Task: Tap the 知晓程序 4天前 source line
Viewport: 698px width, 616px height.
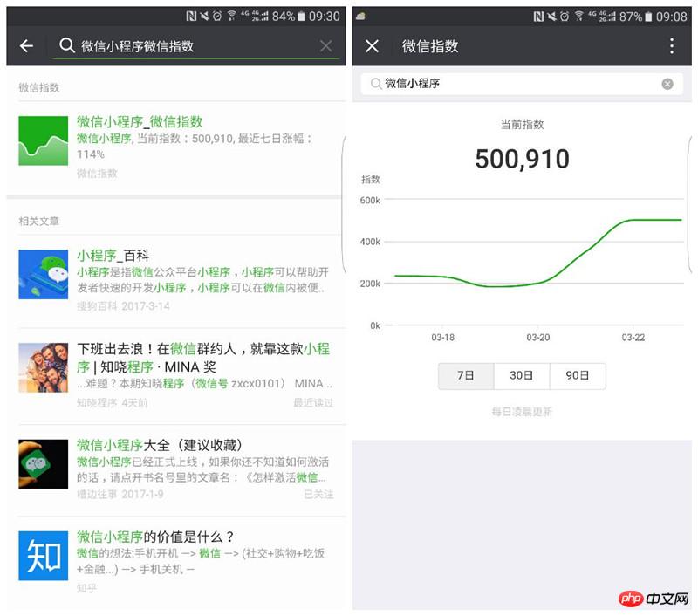Action: [x=113, y=403]
